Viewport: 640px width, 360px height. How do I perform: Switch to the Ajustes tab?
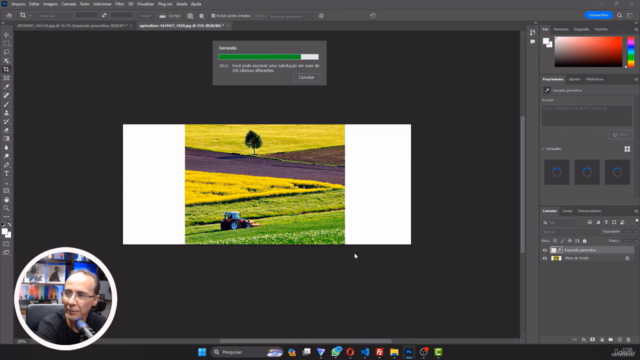coord(574,79)
